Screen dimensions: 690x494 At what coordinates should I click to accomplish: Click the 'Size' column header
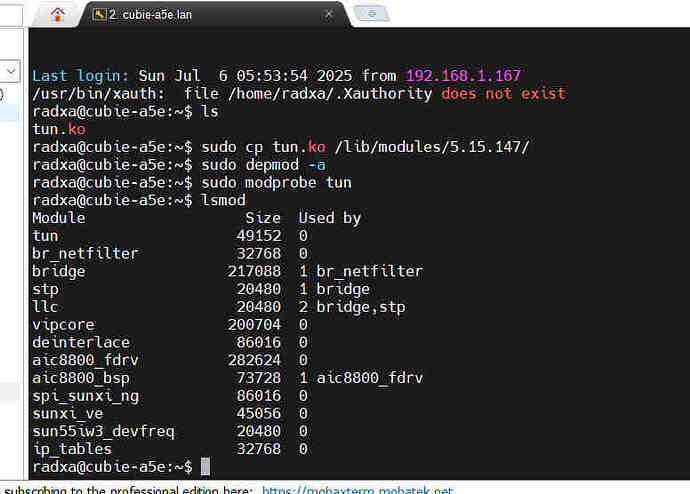263,218
